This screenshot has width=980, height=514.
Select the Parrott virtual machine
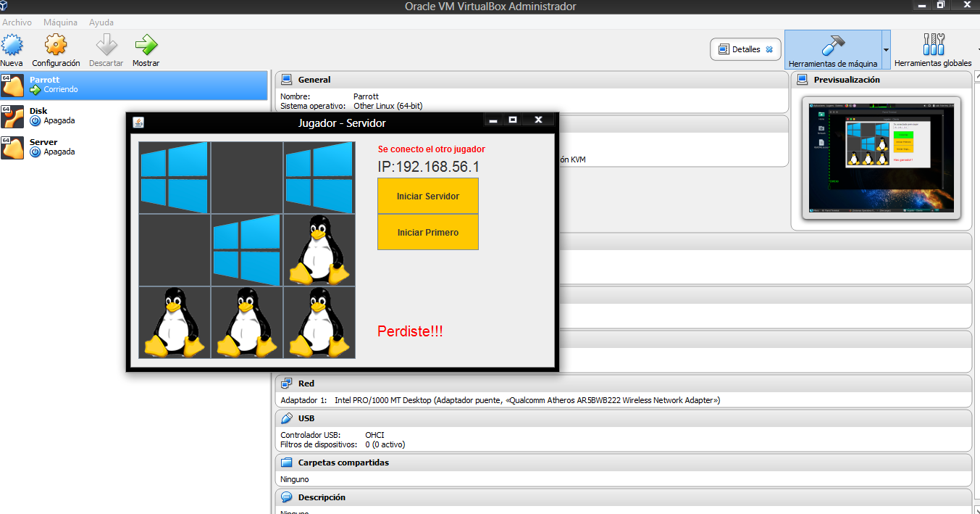134,85
